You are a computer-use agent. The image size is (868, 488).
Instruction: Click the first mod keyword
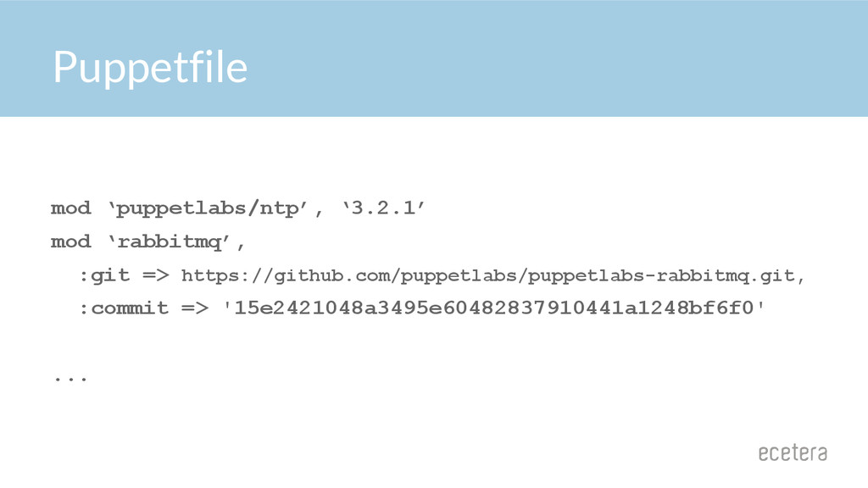click(71, 208)
